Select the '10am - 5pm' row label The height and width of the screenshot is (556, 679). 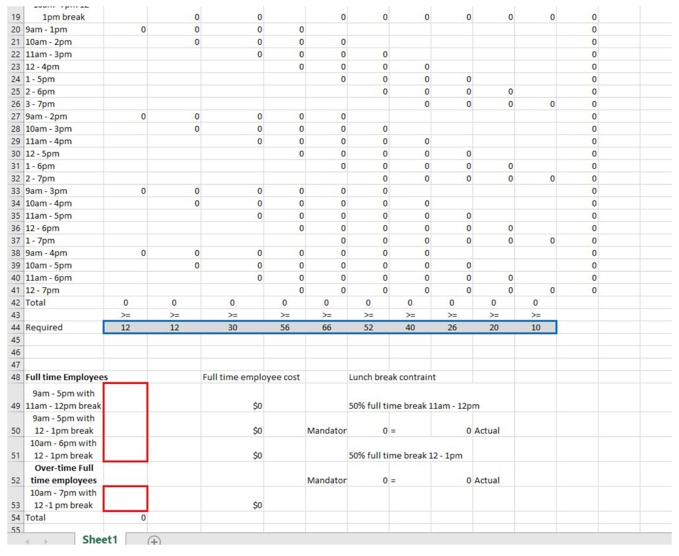point(48,265)
